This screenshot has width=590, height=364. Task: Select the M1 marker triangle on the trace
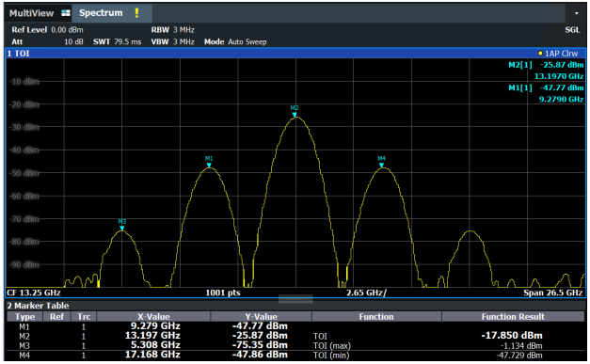point(209,166)
